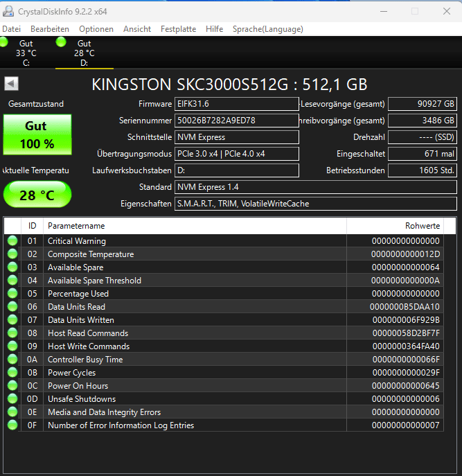Click the Laufwerksbuchstaben field D:
The width and height of the screenshot is (462, 476).
237,170
